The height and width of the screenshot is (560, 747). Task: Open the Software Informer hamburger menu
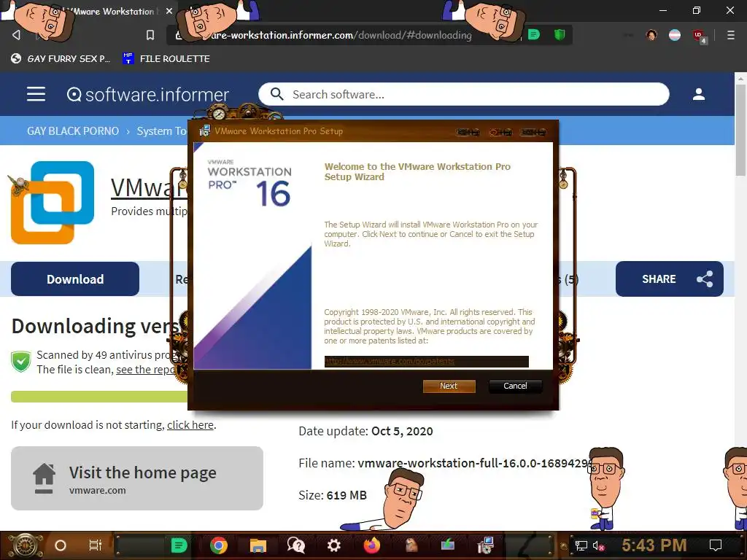36,94
